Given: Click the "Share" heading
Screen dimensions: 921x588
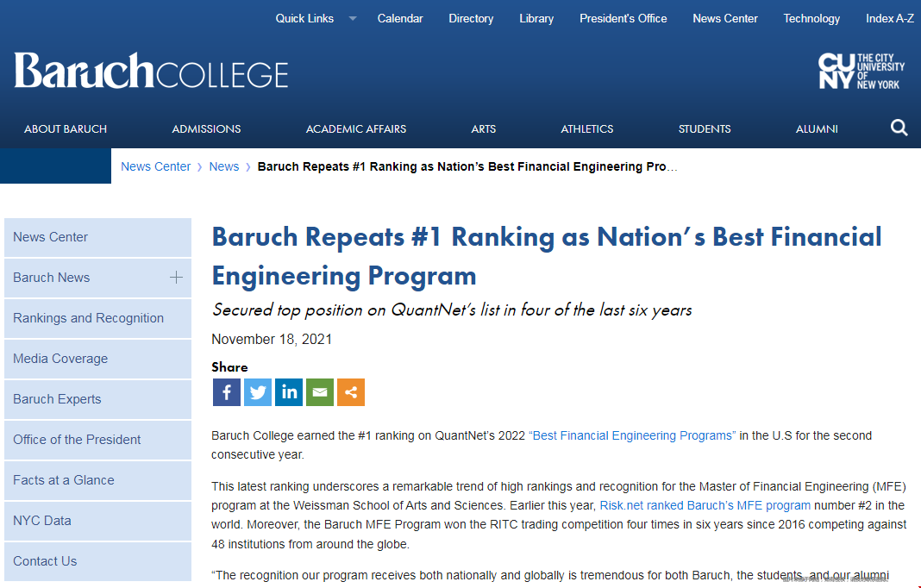Looking at the screenshot, I should point(229,367).
